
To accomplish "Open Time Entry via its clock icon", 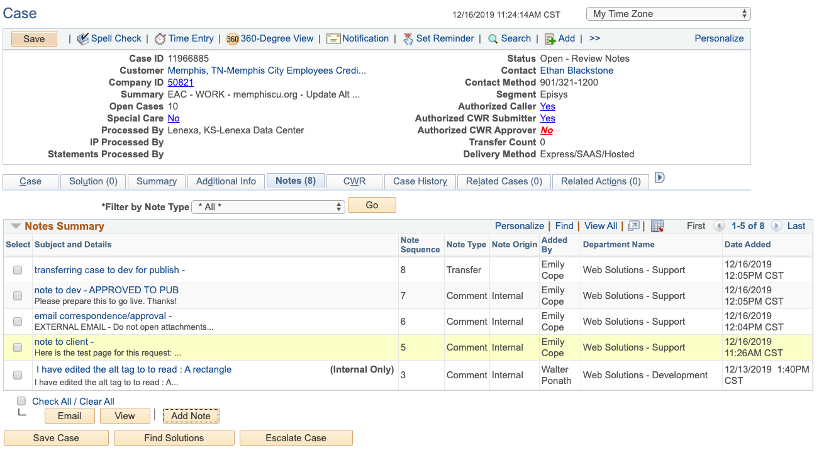I will tap(161, 39).
